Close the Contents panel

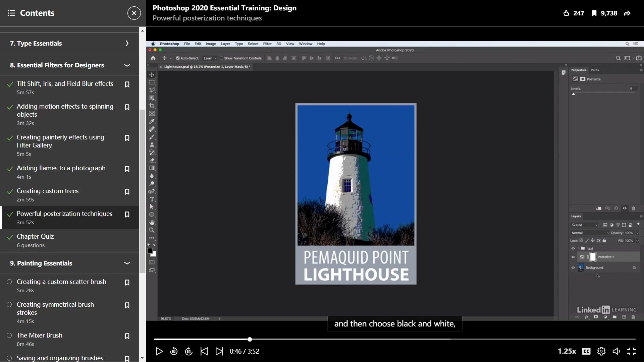pyautogui.click(x=134, y=13)
